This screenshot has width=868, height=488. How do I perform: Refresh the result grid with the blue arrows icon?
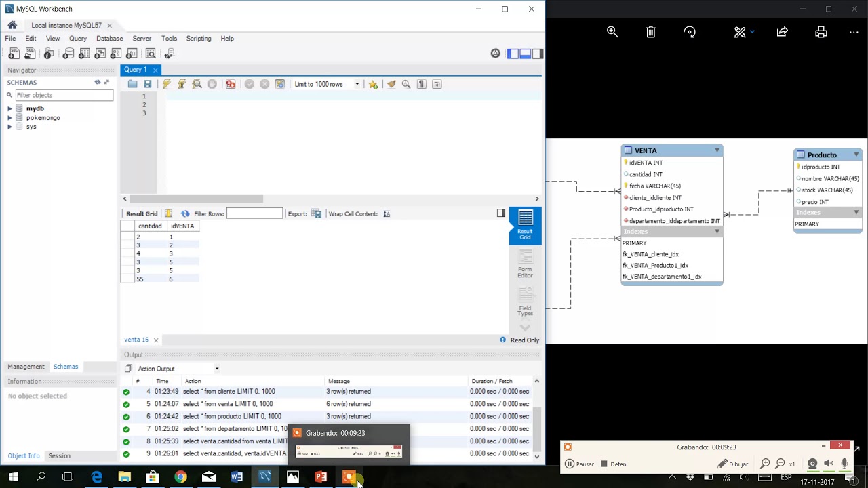185,213
